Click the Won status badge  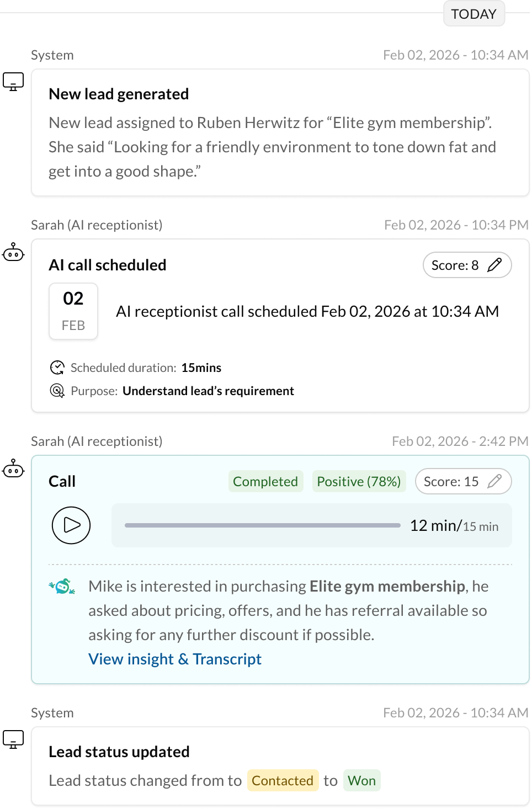[x=361, y=780]
